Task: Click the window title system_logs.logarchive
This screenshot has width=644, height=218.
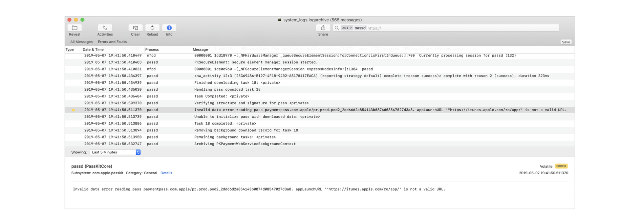Action: click(x=322, y=20)
